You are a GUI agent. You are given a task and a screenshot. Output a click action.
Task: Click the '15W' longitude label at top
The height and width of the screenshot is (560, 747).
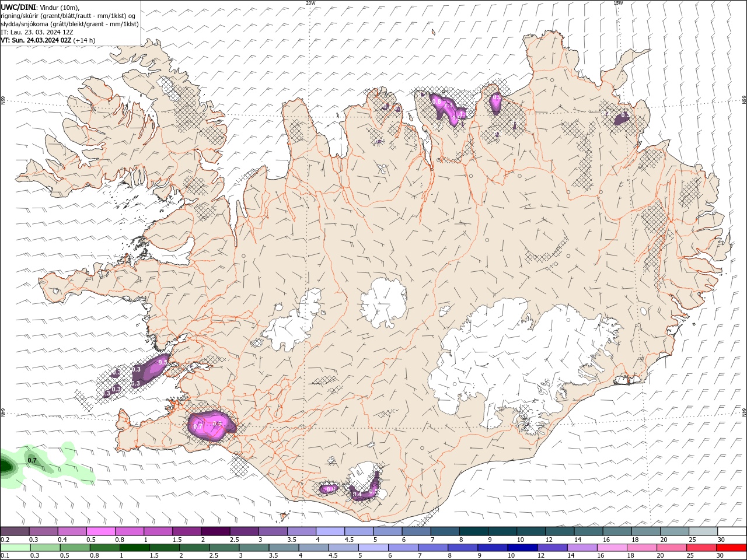tap(618, 3)
